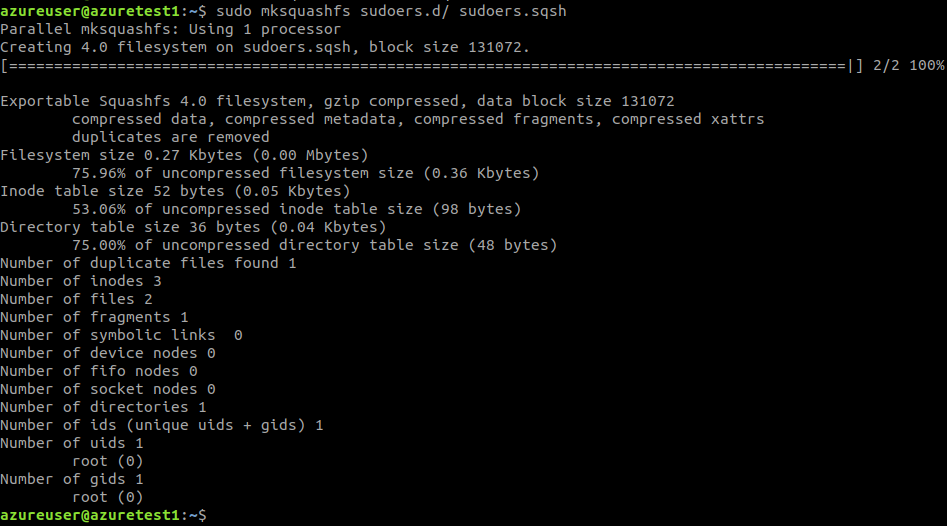
Task: Click the mksquashfs progress bar
Action: coord(430,65)
